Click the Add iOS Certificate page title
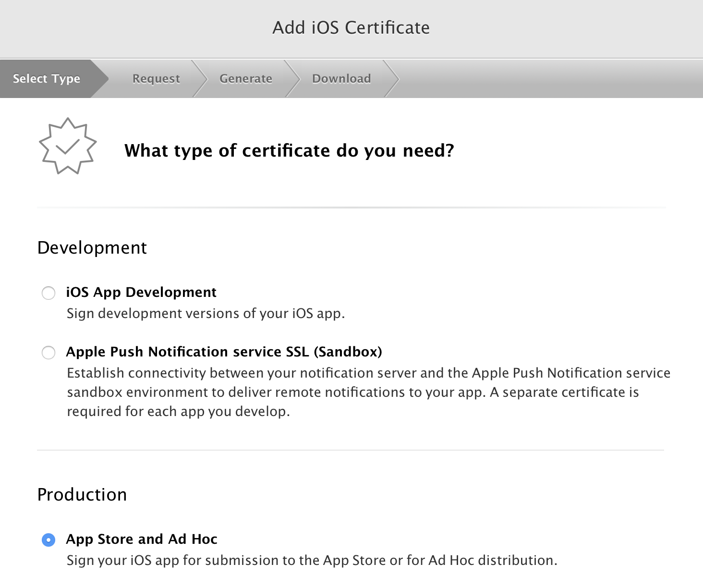Screen dimensions: 703x588 tap(351, 28)
